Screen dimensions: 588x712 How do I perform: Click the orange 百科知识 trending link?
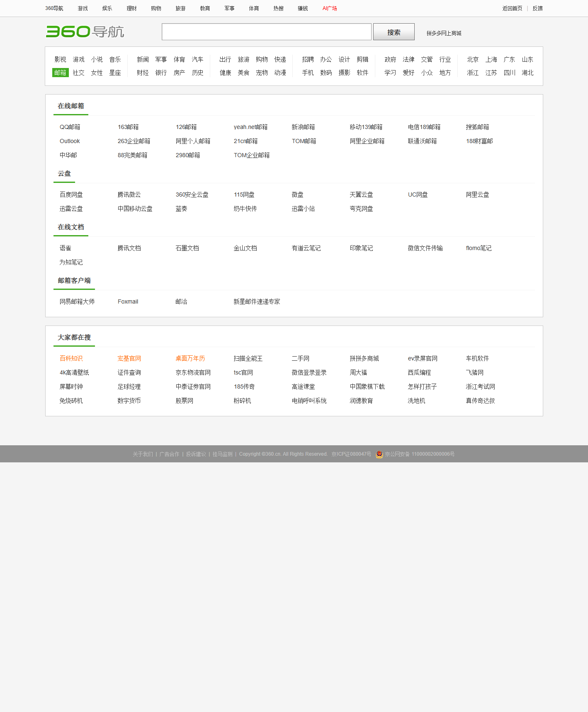click(x=71, y=358)
